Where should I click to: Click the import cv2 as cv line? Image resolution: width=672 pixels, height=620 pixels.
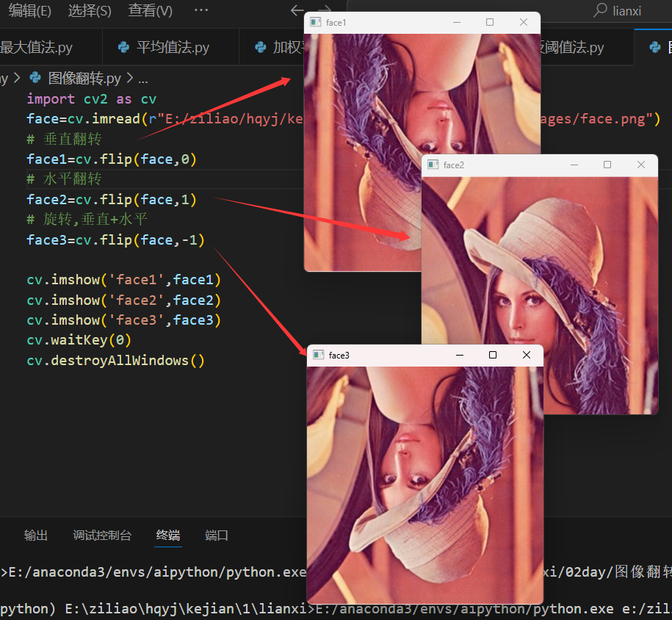pos(91,99)
